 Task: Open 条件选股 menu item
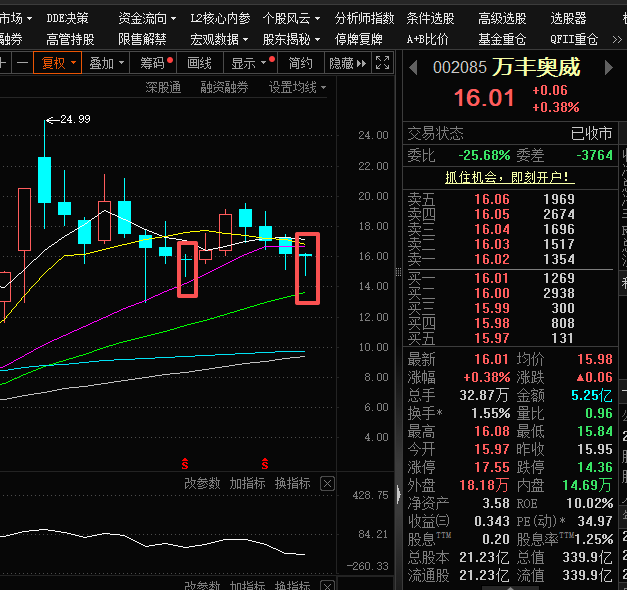coord(430,18)
